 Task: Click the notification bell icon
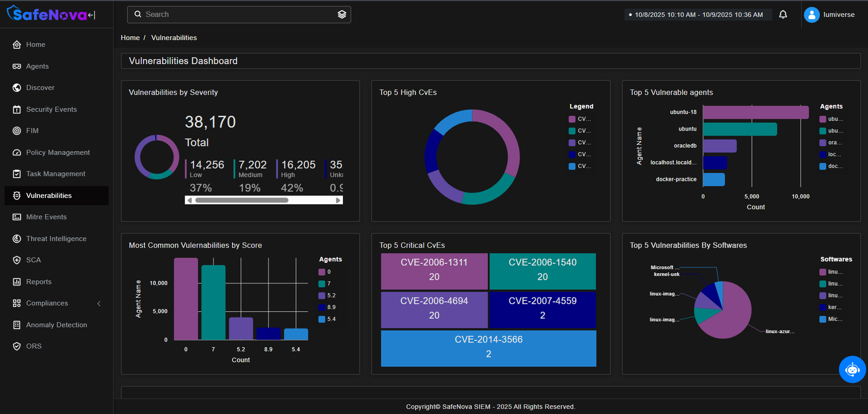coord(783,15)
